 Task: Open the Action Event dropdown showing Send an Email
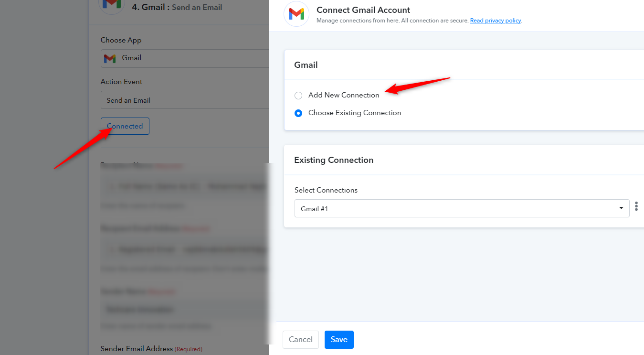pos(185,100)
